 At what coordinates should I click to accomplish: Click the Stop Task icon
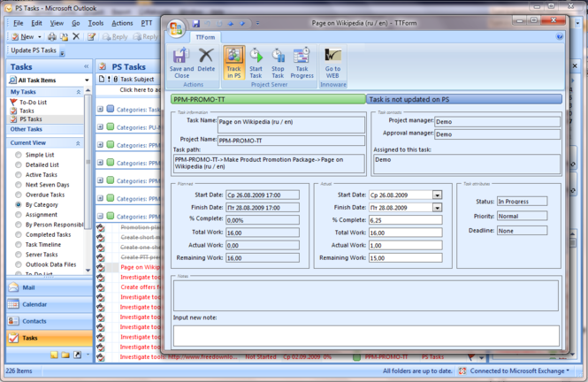click(x=278, y=56)
